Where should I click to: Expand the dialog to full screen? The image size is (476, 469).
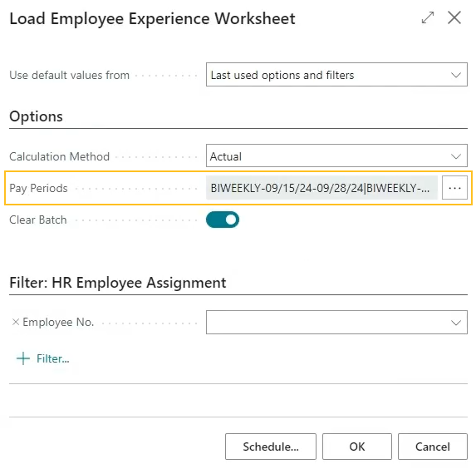click(428, 17)
